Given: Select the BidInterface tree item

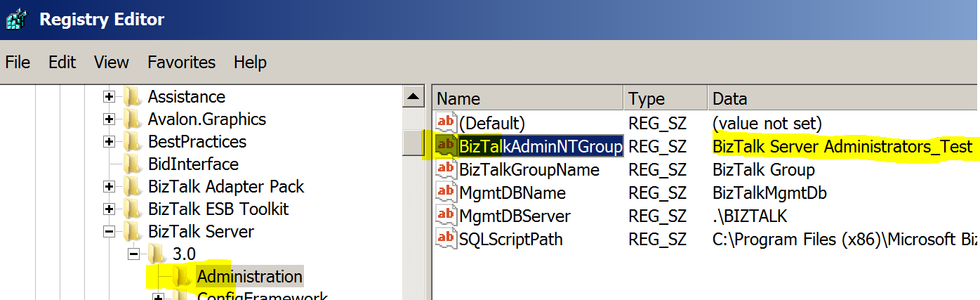Looking at the screenshot, I should (x=193, y=164).
